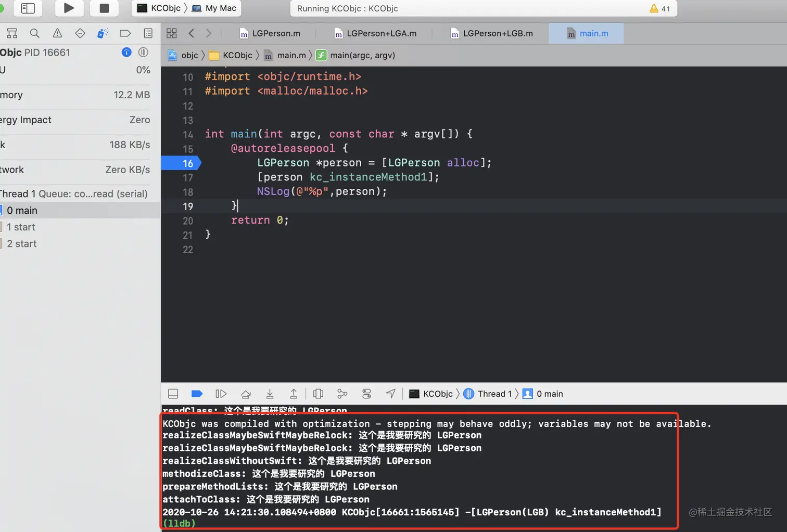The image size is (787, 532).
Task: Open Debug View Hierarchy
Action: pyautogui.click(x=319, y=394)
